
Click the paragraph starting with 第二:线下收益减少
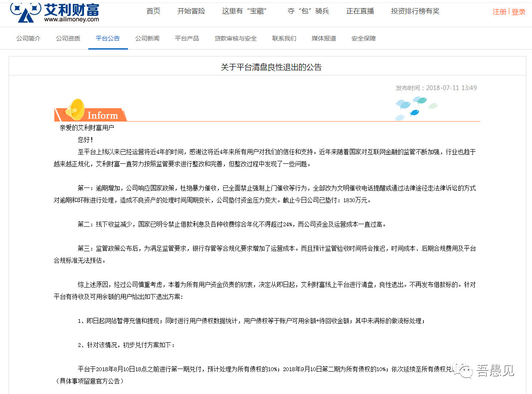click(232, 224)
